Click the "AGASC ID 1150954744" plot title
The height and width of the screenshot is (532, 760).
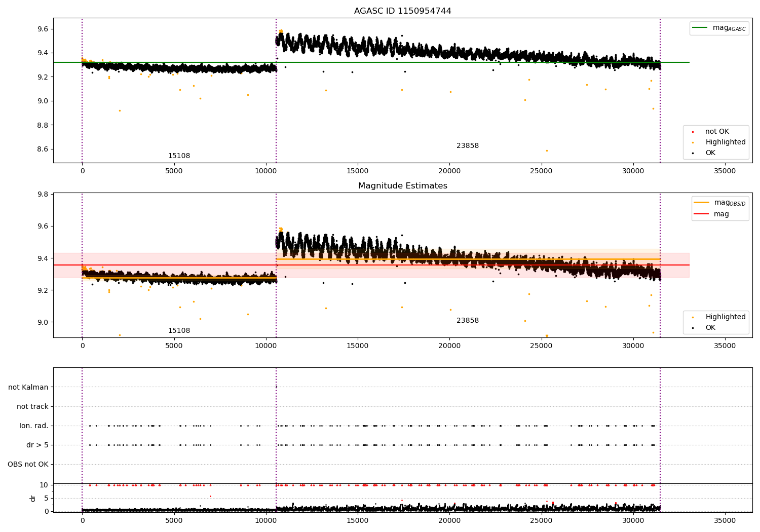tap(402, 11)
